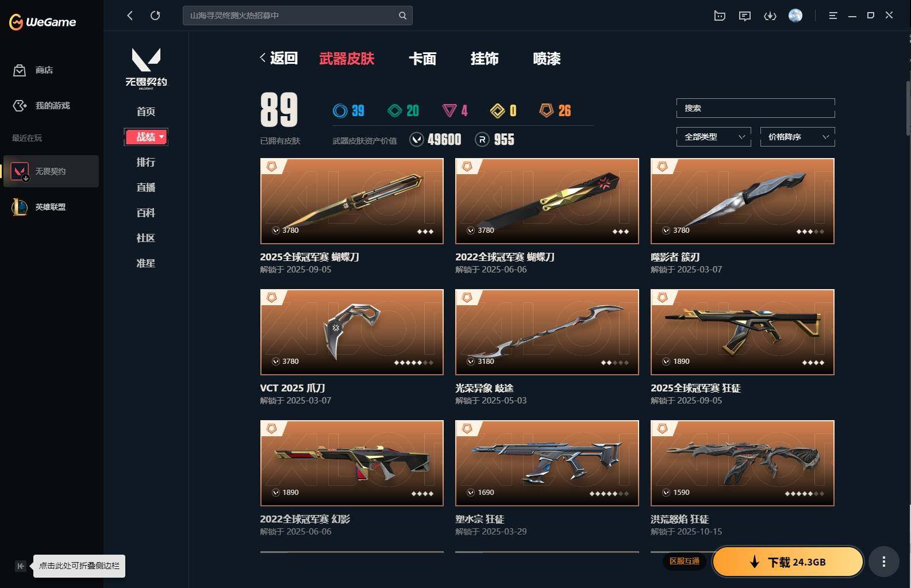Click the skin search input field
Image resolution: width=911 pixels, height=588 pixels.
click(x=756, y=108)
